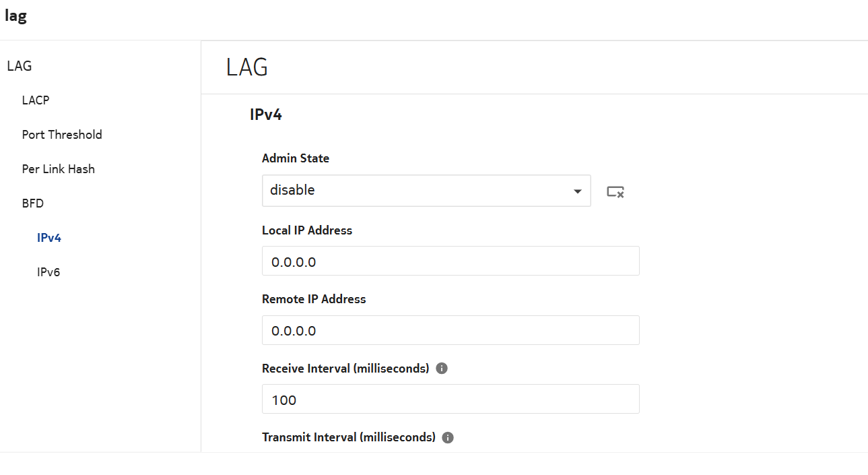Expand the BFD sidebar item

coord(33,203)
